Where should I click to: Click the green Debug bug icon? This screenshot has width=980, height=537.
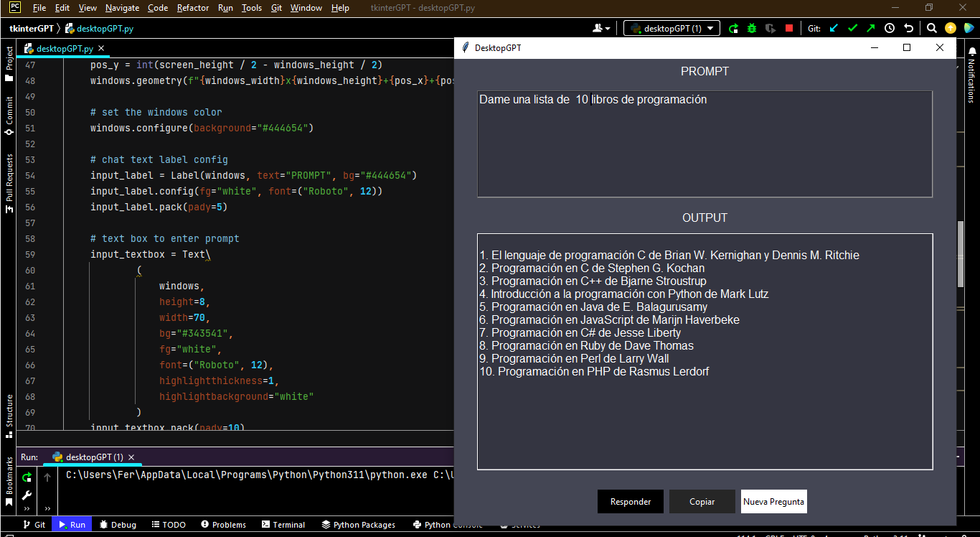click(x=752, y=29)
